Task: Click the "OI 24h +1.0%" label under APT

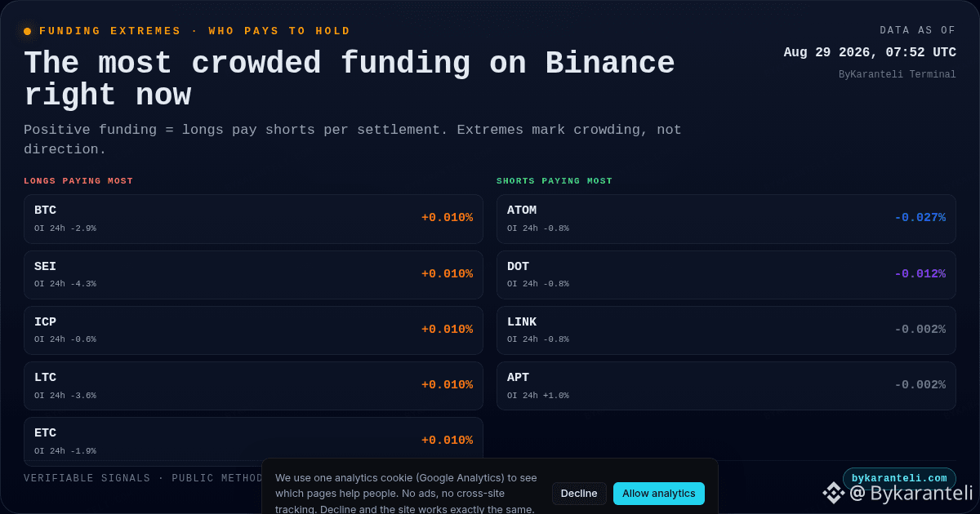Action: [x=538, y=396]
